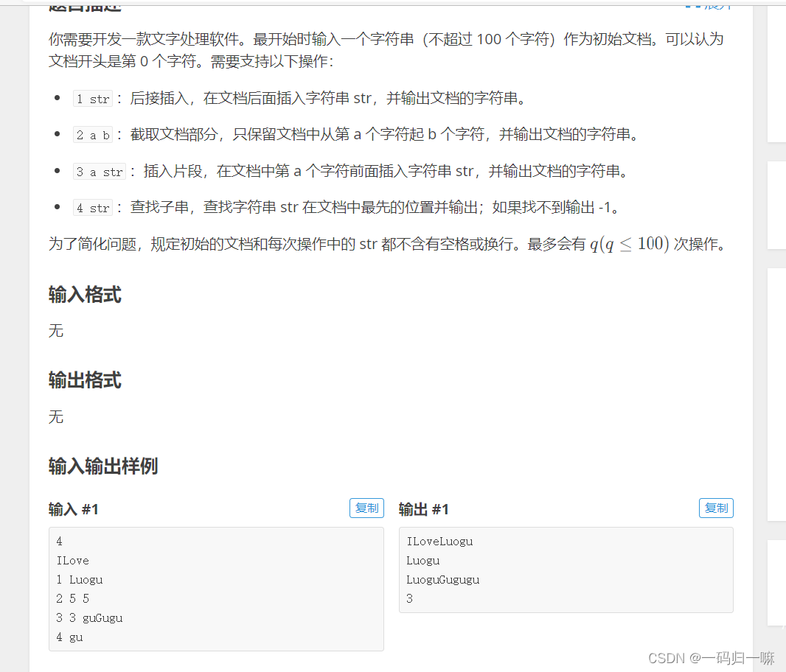This screenshot has width=786, height=672.
Task: Select the '2 a b' operation code
Action: [x=93, y=135]
